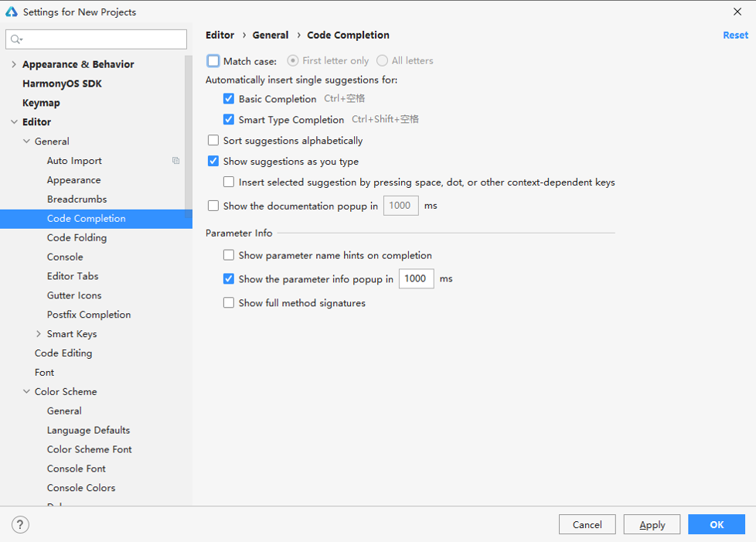756x542 pixels.
Task: Open Code Editing settings
Action: pos(63,353)
